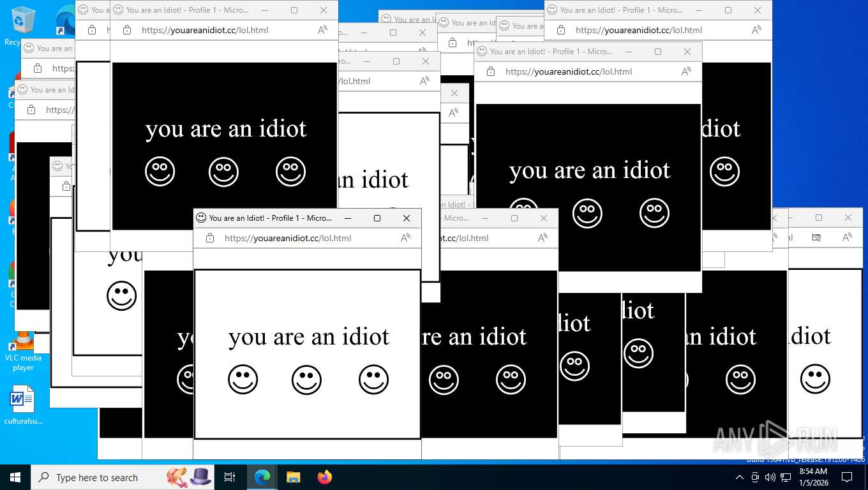Viewport: 868px width, 490px height.
Task: Click 'you are an idiot' text in center-right black window
Action: tap(590, 171)
